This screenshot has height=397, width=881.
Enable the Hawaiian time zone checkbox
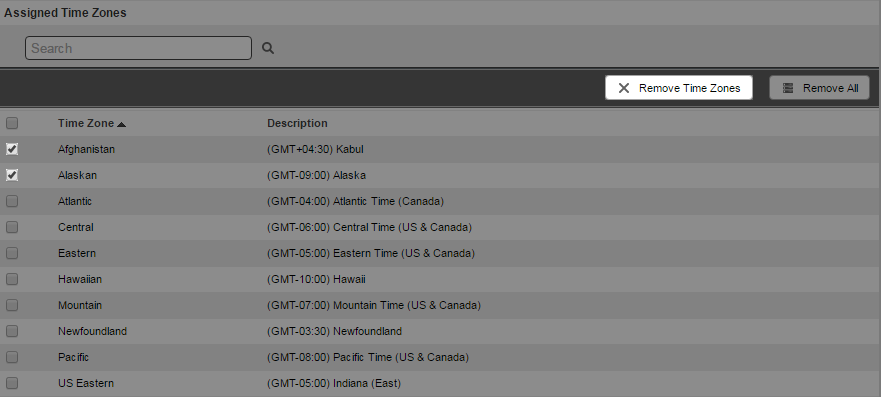(12, 279)
